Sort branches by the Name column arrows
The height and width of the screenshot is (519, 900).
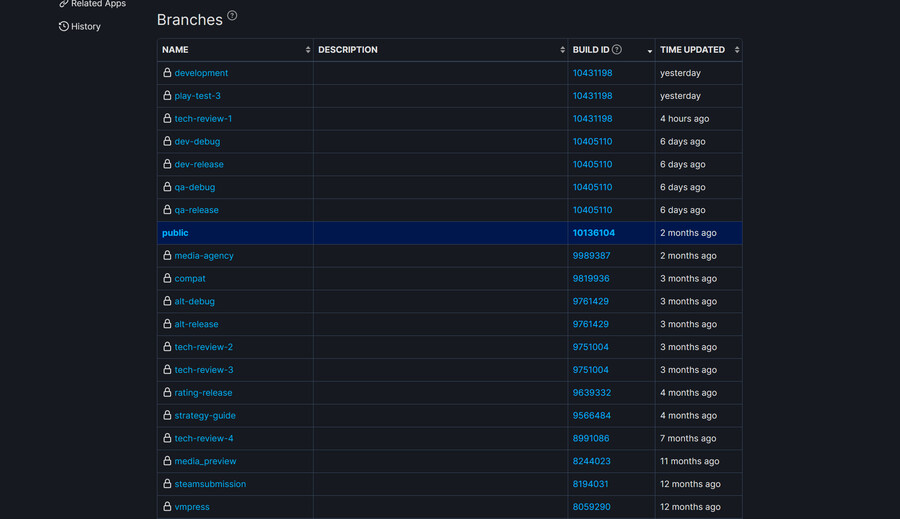point(307,50)
